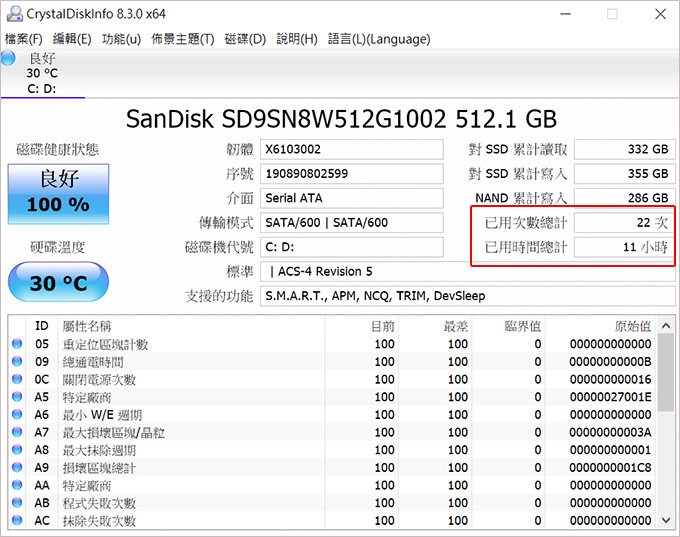
Task: Click status circle for attribute A7
Action: tap(17, 432)
